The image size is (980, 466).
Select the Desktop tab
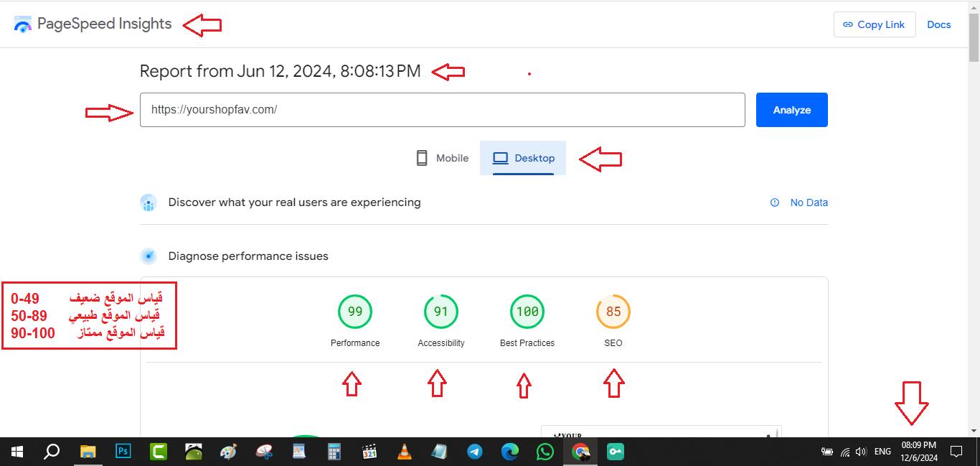click(524, 158)
